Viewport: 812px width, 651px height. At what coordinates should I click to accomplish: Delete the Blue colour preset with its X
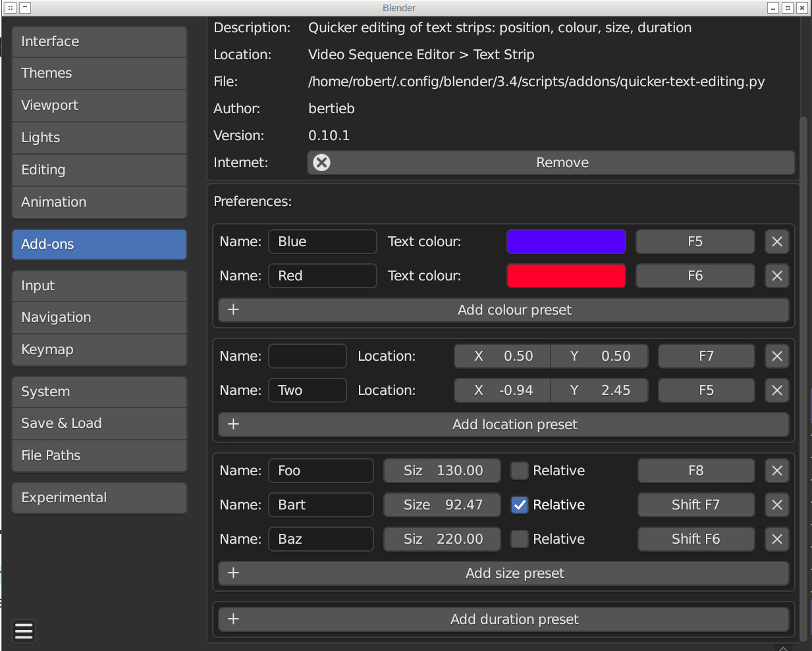777,242
